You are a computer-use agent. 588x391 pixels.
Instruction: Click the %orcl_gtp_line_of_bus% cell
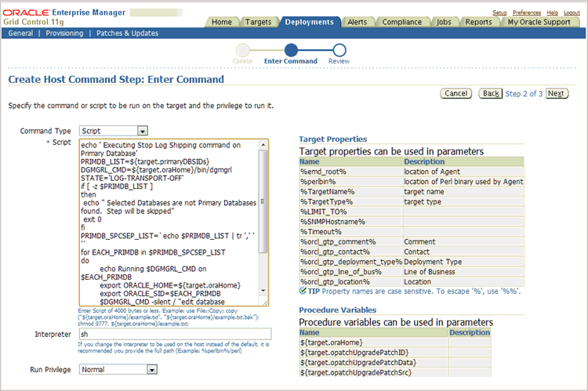[x=351, y=272]
